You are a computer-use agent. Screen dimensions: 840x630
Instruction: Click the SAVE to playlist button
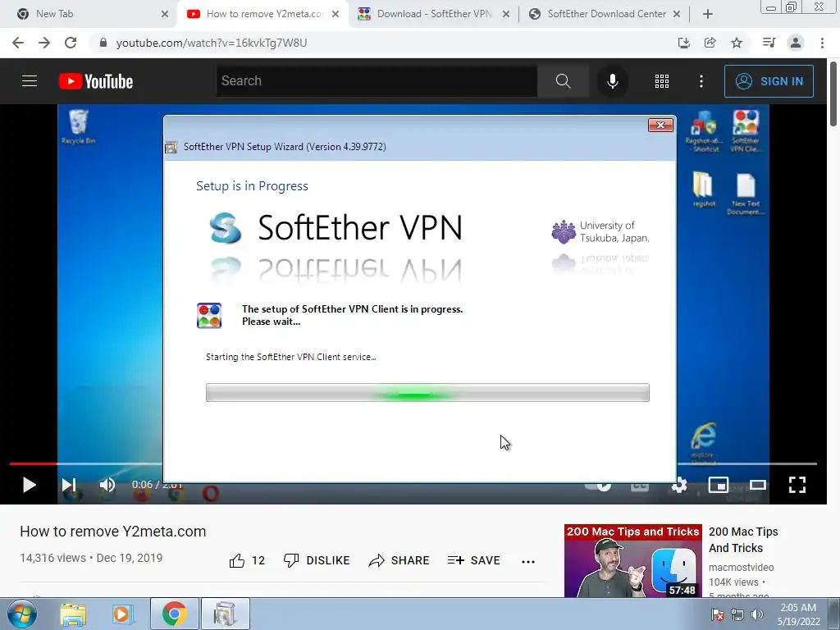coord(473,560)
